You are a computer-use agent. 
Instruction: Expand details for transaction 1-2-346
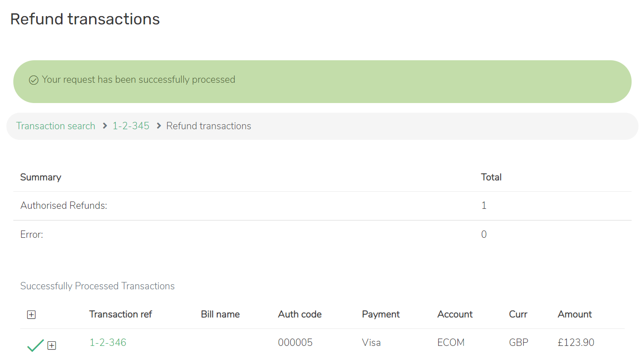tap(51, 345)
